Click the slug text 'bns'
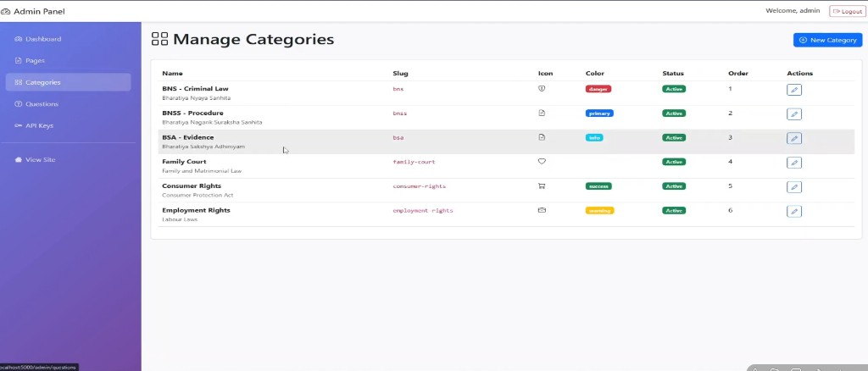This screenshot has width=868, height=371. [398, 89]
